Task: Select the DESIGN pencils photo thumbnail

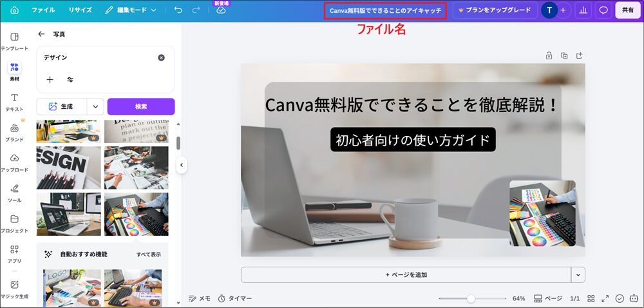Action: pos(69,168)
